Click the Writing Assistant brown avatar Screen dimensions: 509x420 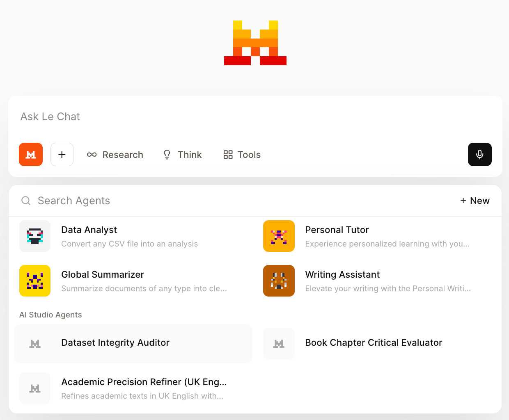pyautogui.click(x=279, y=281)
